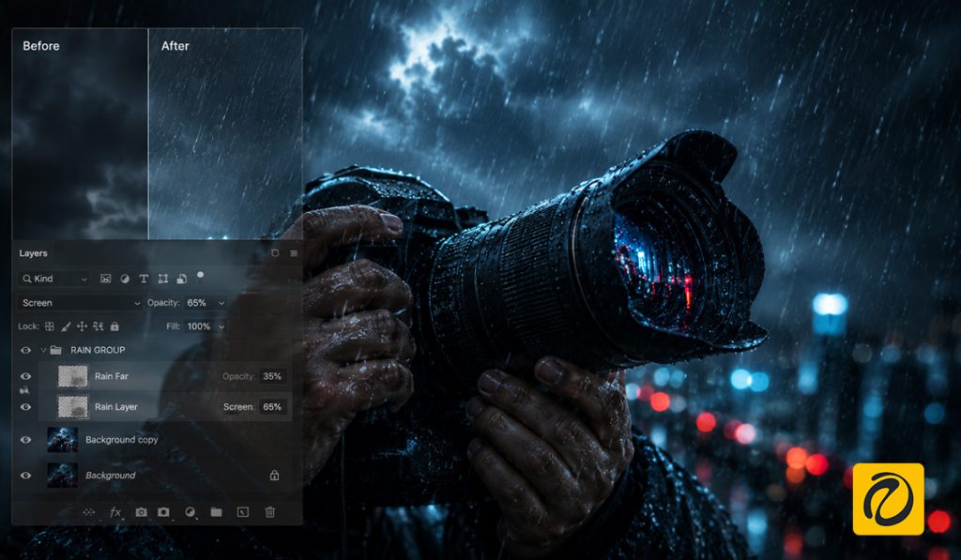Filter layers by pixel layer type

pos(105,279)
